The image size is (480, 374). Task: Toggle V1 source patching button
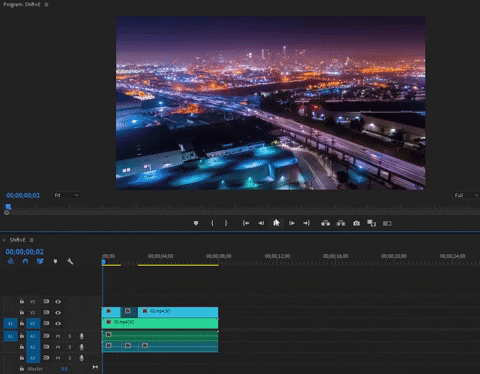10,323
